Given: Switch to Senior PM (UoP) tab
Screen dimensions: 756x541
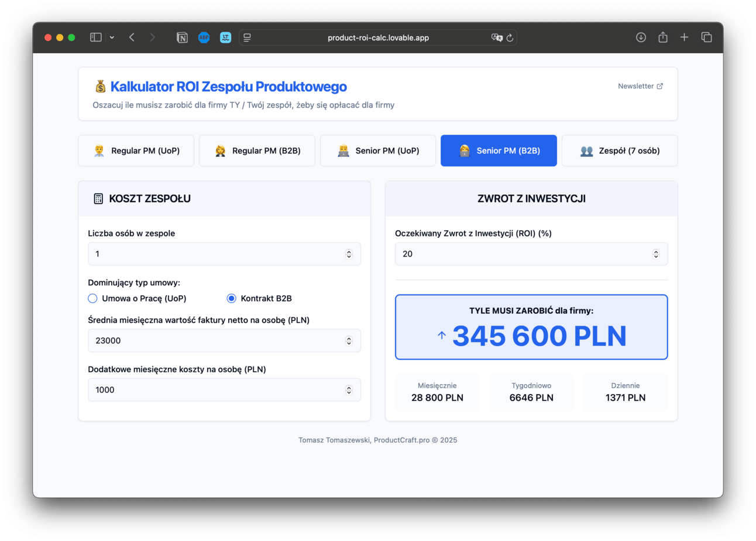Looking at the screenshot, I should tap(378, 150).
